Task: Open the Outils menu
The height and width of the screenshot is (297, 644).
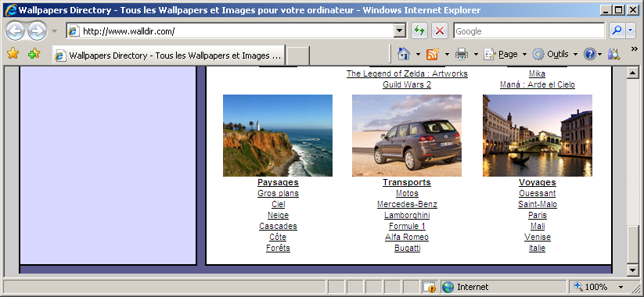Action: (x=555, y=54)
